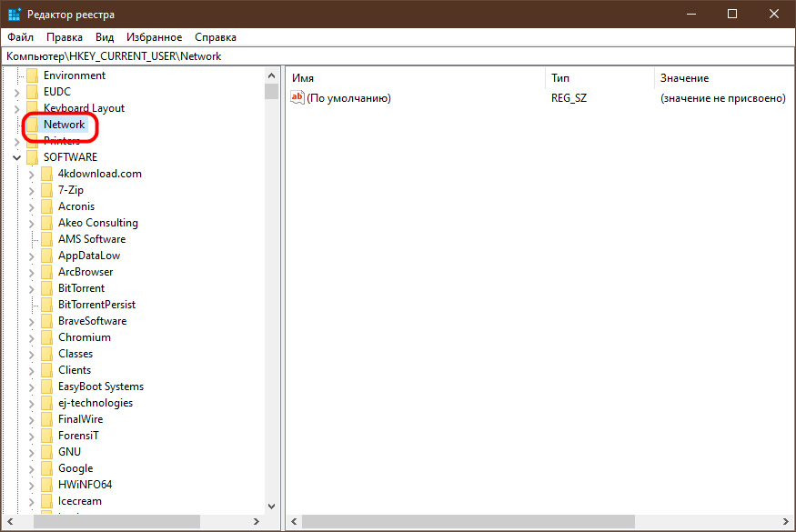The height and width of the screenshot is (532, 796).
Task: Select the Chromium folder icon
Action: (x=46, y=337)
